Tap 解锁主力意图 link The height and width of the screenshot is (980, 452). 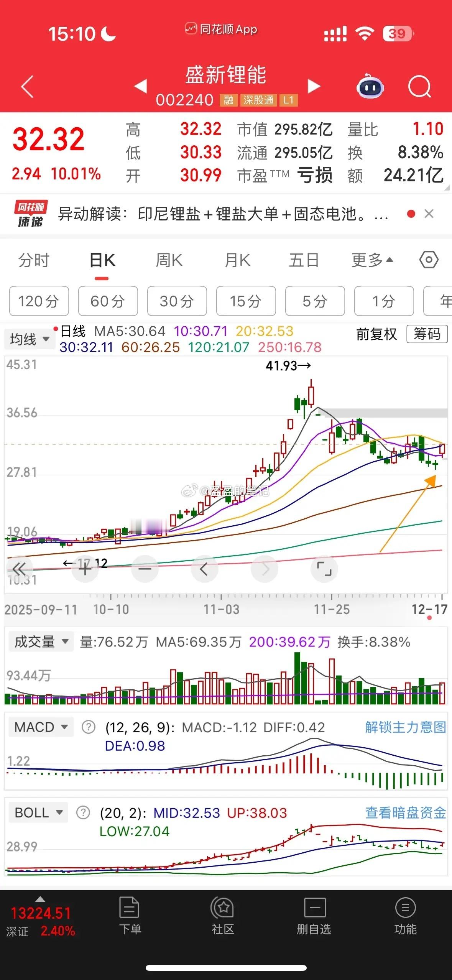(406, 727)
